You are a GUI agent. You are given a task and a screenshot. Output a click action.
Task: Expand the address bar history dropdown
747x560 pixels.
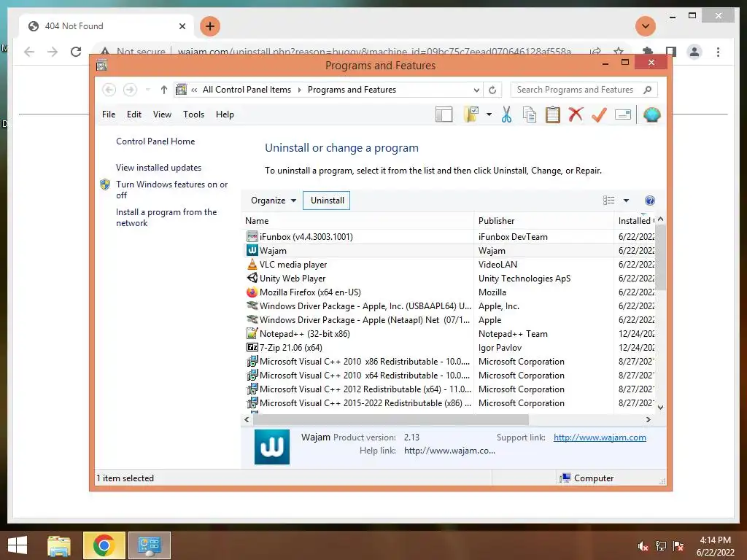click(x=476, y=90)
